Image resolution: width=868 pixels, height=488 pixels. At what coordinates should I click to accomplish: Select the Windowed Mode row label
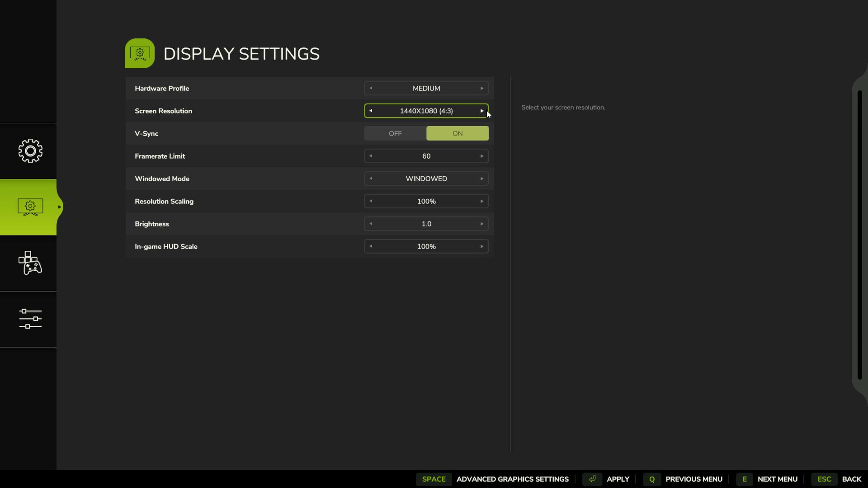(x=162, y=178)
